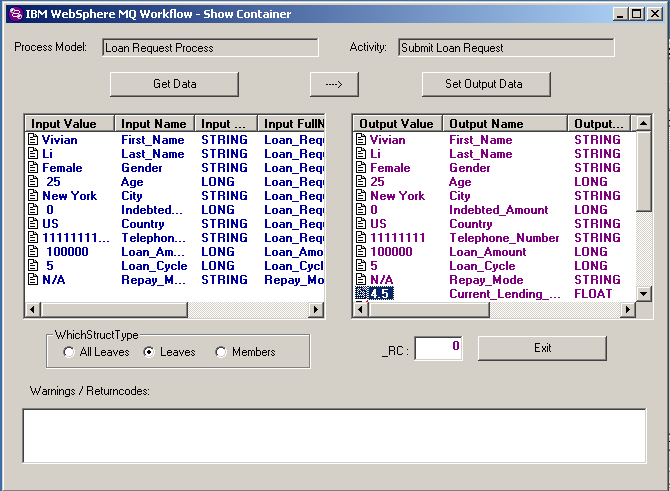Select the Country output name cell

click(x=470, y=224)
